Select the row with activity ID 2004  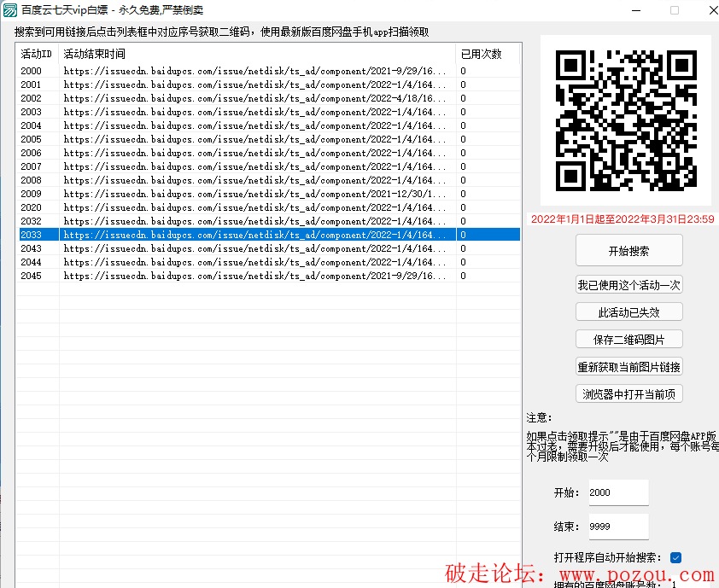click(x=268, y=125)
